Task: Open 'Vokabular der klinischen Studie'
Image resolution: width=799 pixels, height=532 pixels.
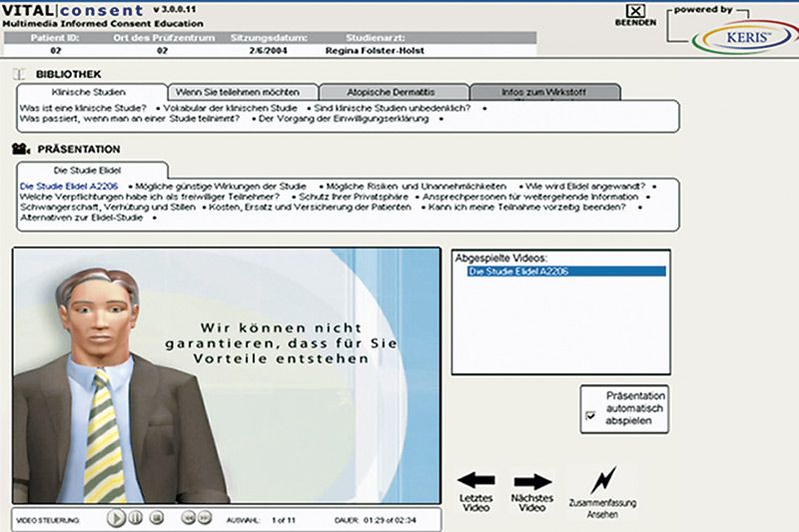Action: coord(231,108)
